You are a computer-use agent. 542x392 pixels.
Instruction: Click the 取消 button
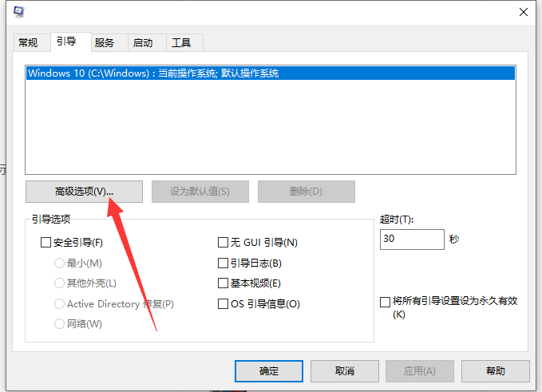[x=345, y=370]
